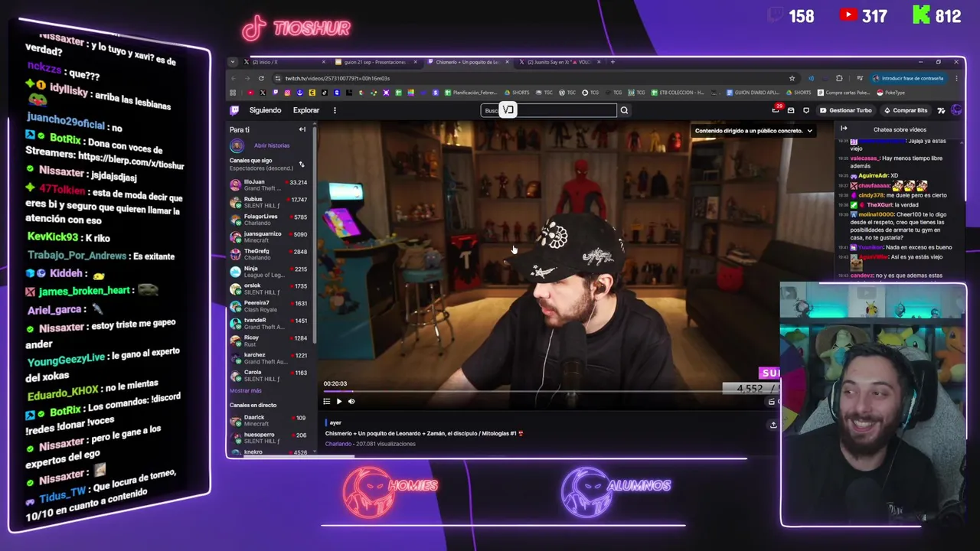This screenshot has width=980, height=551.
Task: Collapse the chat panel with arrow icon
Action: (844, 129)
